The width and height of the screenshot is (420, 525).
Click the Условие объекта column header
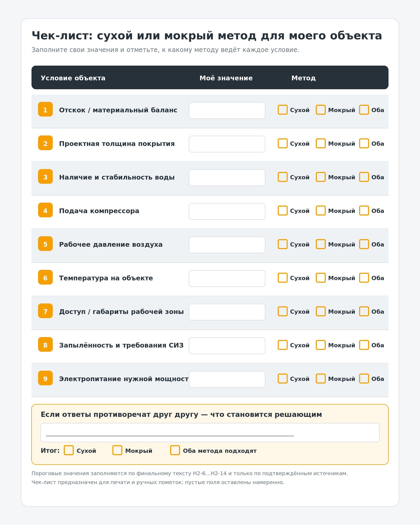click(x=73, y=78)
